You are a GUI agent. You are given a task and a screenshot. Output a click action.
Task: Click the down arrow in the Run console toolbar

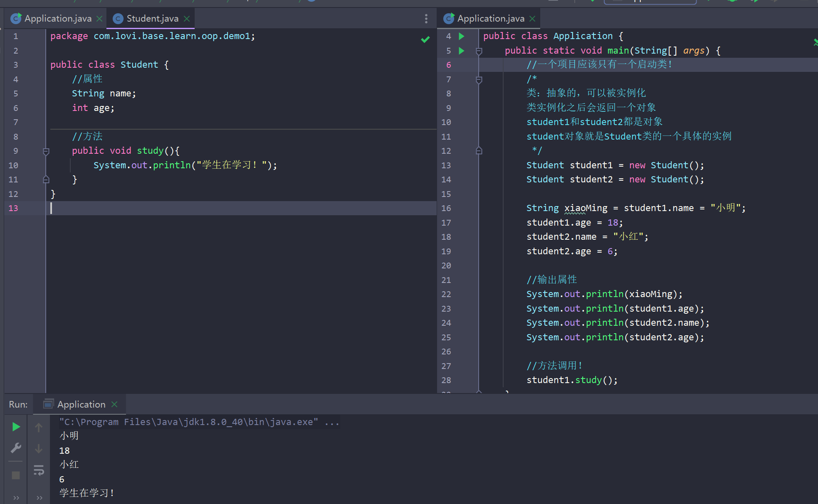(39, 449)
